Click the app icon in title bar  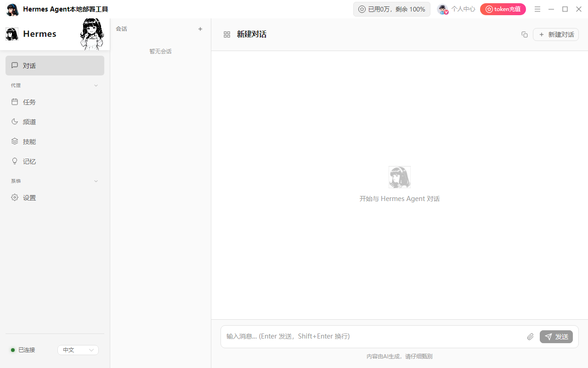(x=12, y=9)
